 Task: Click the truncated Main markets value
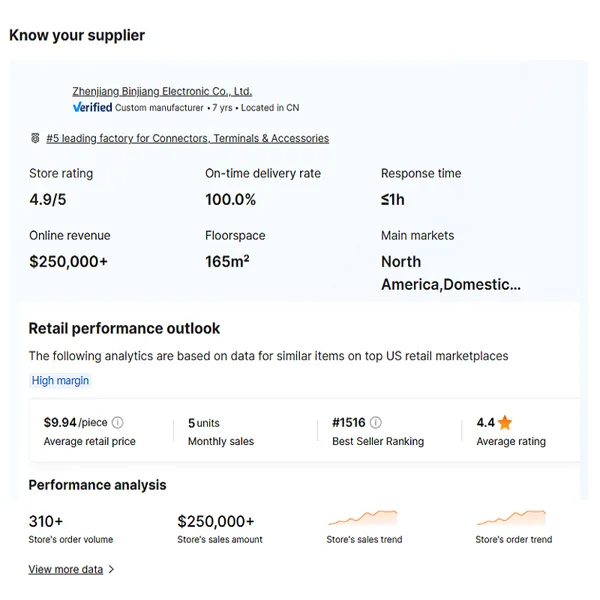coord(451,273)
